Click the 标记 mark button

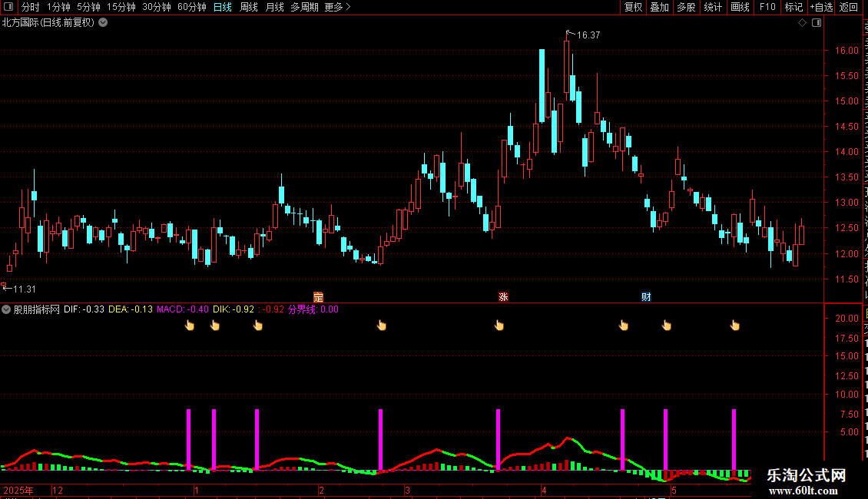(793, 7)
